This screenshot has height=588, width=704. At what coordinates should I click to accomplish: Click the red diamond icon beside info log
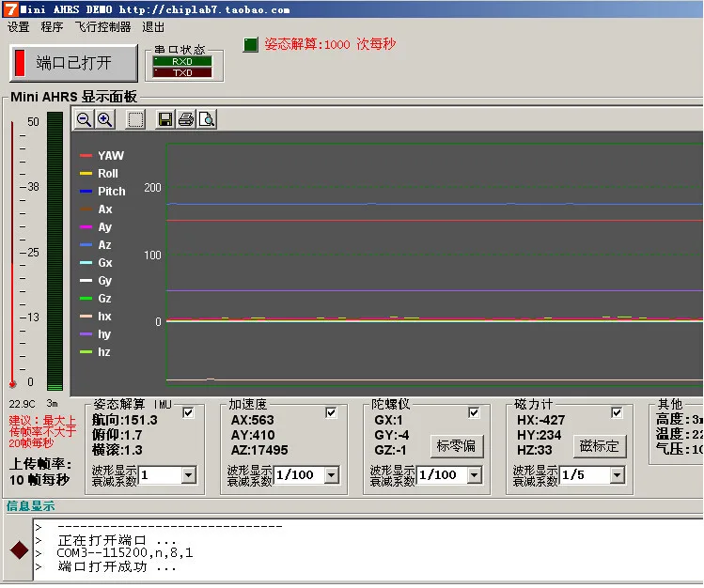point(19,550)
